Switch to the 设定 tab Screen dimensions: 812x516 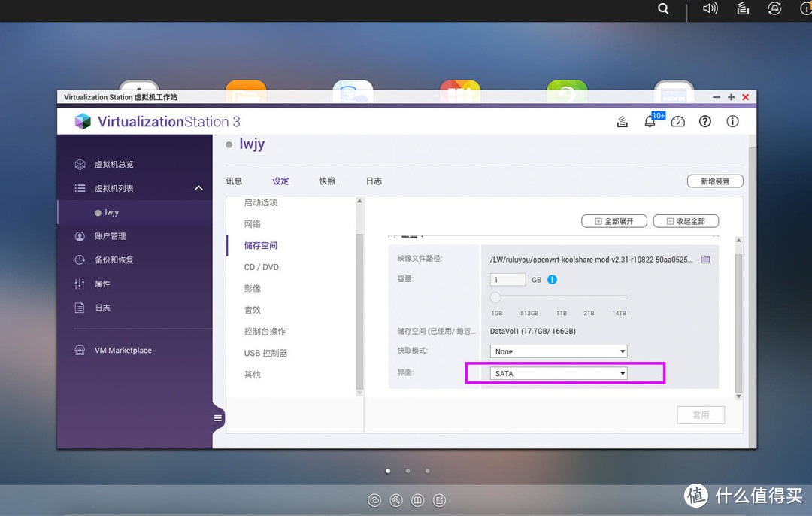pos(280,181)
